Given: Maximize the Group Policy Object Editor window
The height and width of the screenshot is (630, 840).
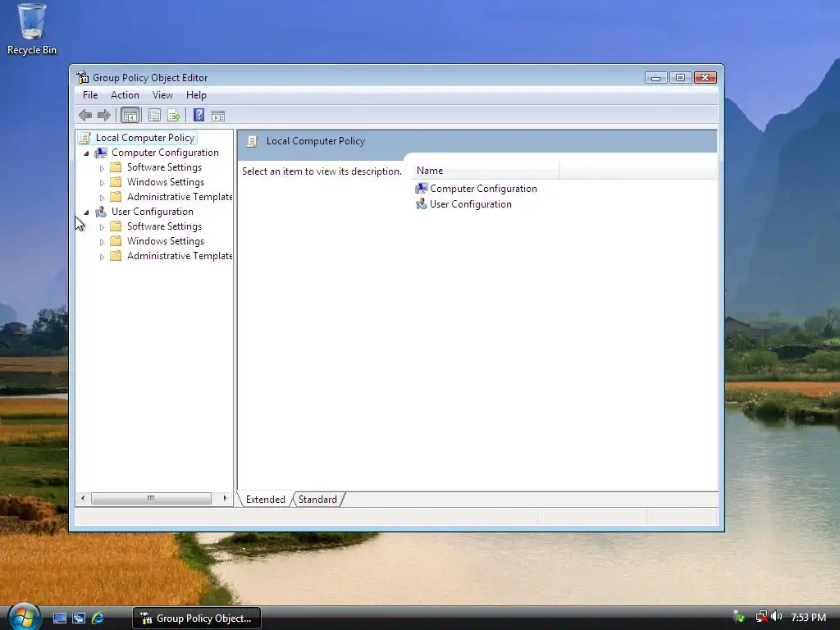Looking at the screenshot, I should pos(680,78).
